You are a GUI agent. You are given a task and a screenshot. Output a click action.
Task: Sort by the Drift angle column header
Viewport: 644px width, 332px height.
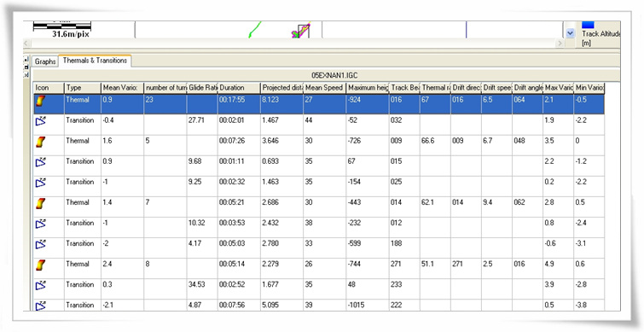point(527,88)
